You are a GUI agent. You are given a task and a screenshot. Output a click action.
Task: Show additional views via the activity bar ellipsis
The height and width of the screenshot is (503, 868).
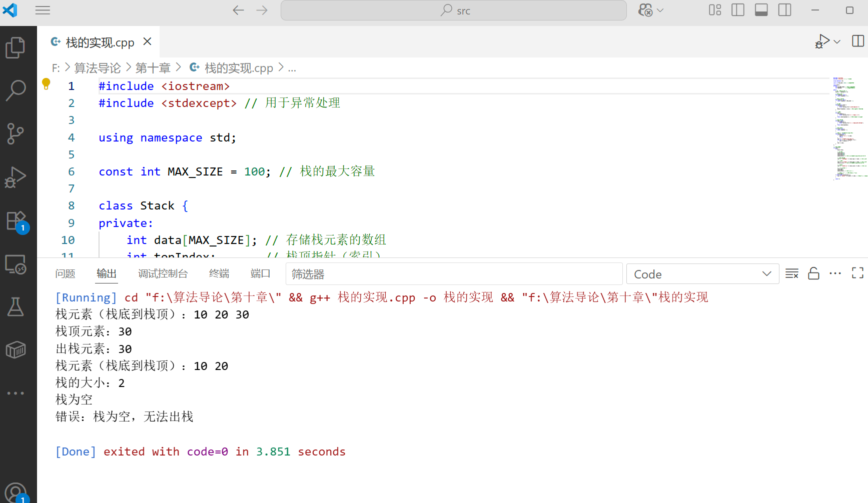(x=16, y=393)
